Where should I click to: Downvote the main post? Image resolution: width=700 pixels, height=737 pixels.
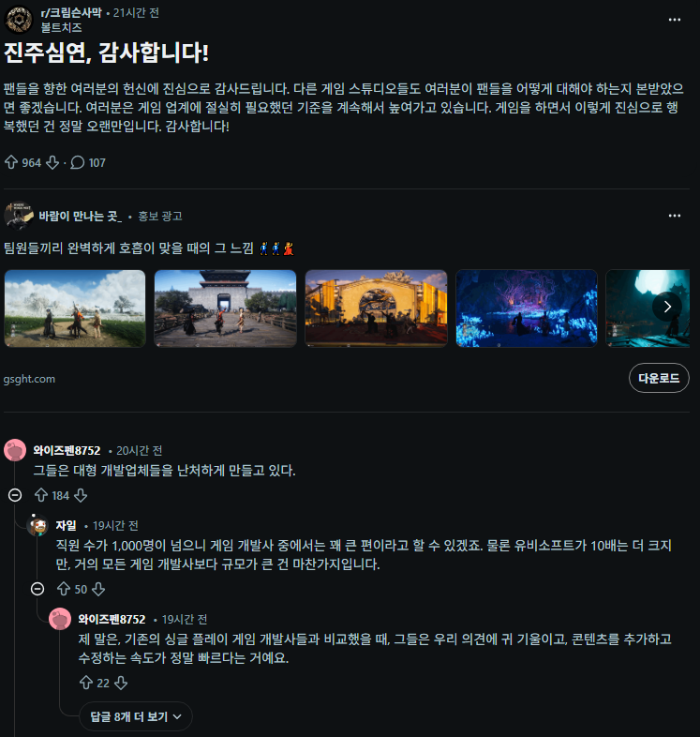[x=52, y=162]
